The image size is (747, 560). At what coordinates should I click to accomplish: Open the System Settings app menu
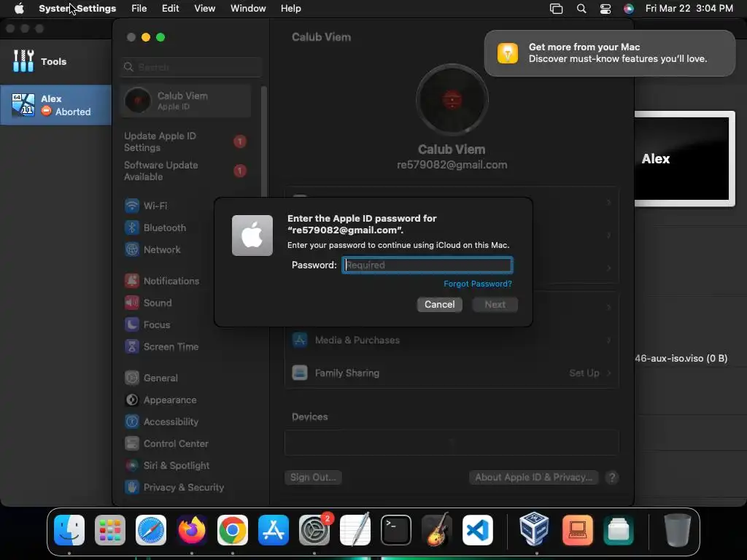coord(77,8)
